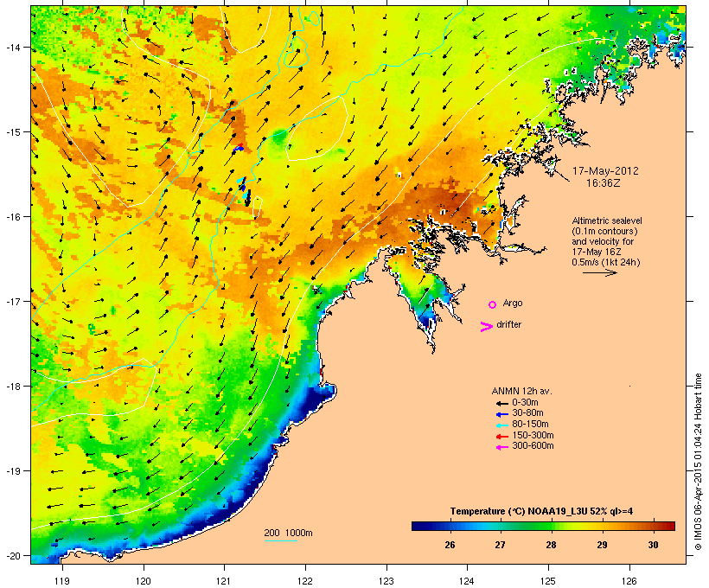Click the '200 1000m' isobath label
The image size is (709, 588).
288,533
